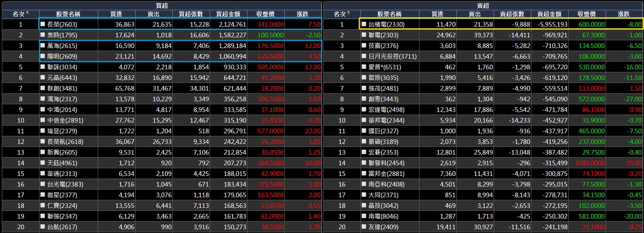Tick the checkbox for 友達(2409)
The width and height of the screenshot is (644, 233).
364,227
